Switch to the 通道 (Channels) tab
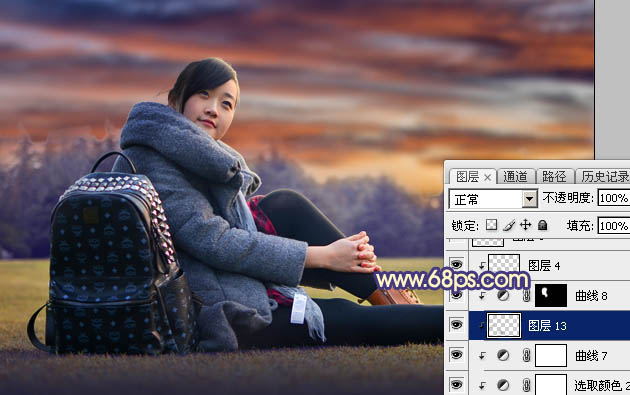 [515, 176]
